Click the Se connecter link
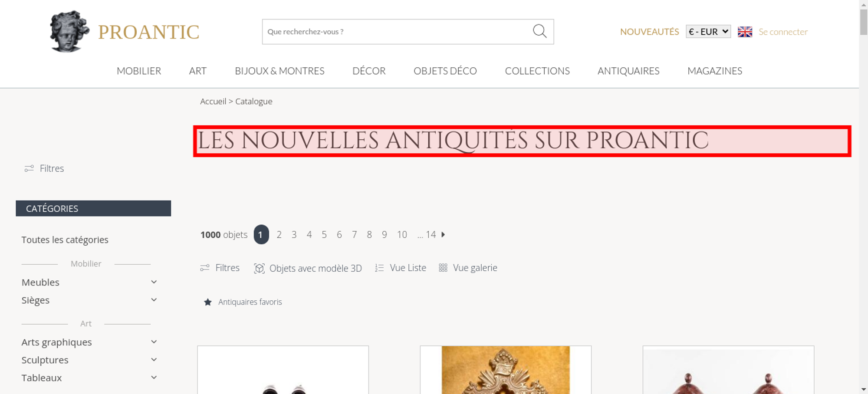The image size is (868, 394). [783, 32]
